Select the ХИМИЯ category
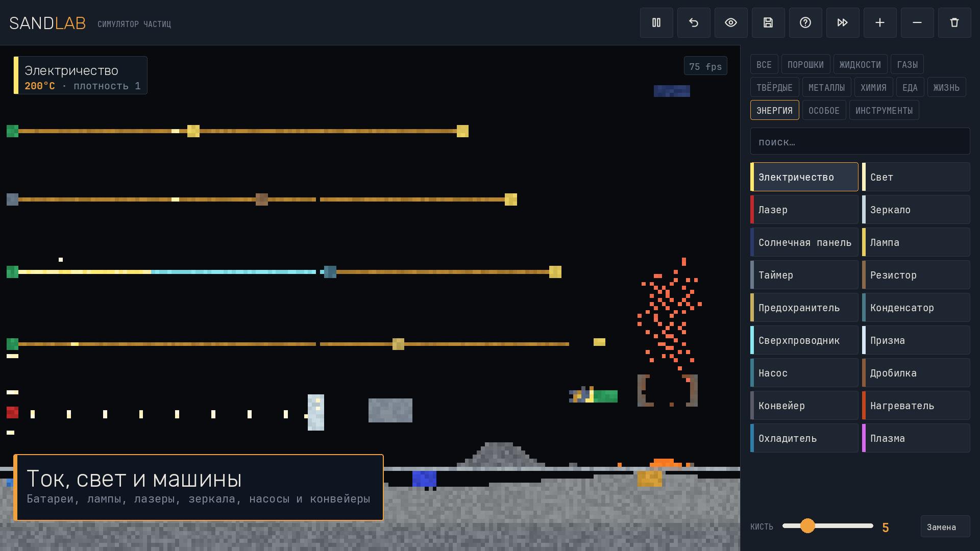The width and height of the screenshot is (980, 551). tap(873, 87)
